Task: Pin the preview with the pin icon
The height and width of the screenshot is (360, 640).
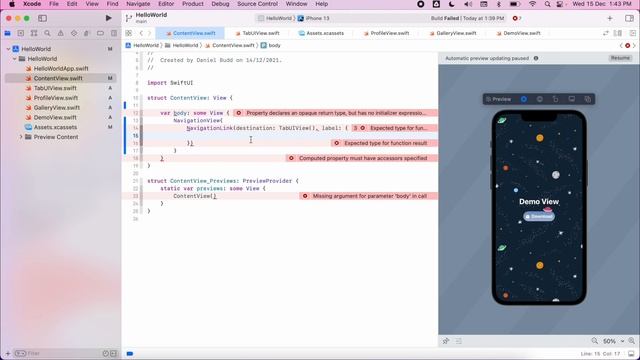Action: [x=446, y=341]
